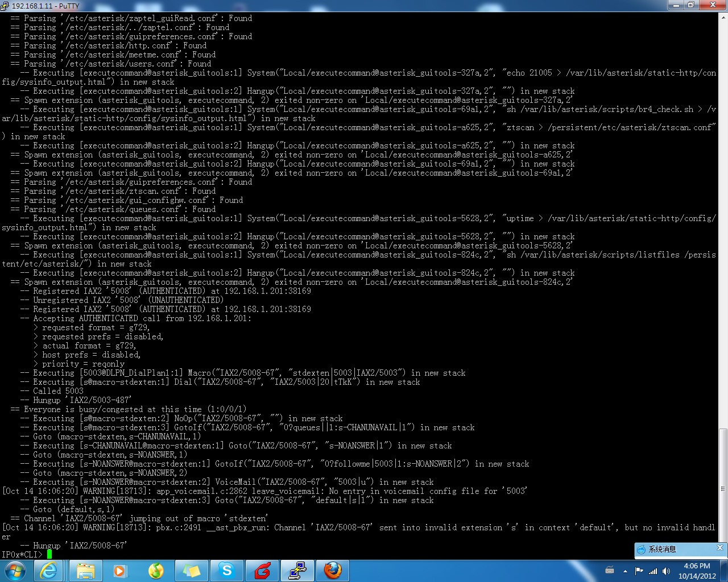Click the "actual format = g729" line

coord(85,346)
